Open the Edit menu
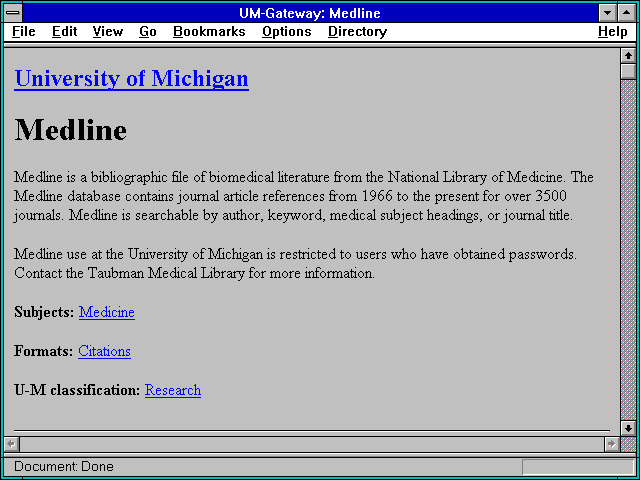 tap(64, 32)
